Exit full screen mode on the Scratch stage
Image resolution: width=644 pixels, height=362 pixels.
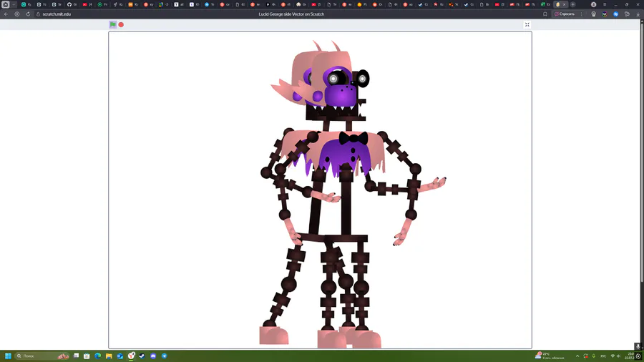point(527,24)
